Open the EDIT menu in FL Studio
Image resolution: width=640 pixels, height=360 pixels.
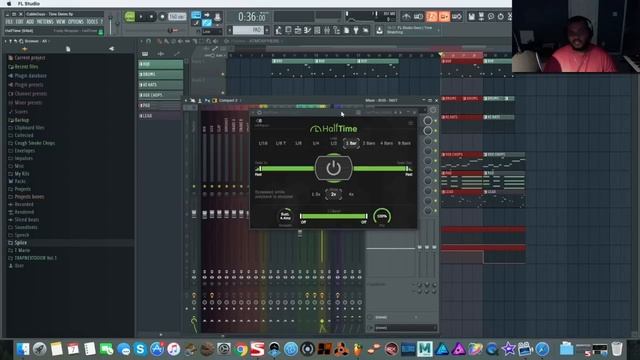click(19, 22)
